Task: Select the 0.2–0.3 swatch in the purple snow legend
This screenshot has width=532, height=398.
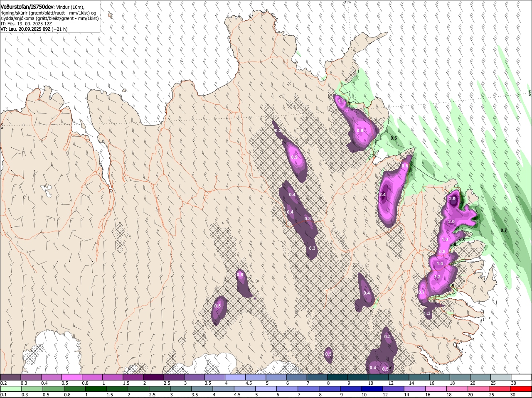Action: click(x=10, y=377)
